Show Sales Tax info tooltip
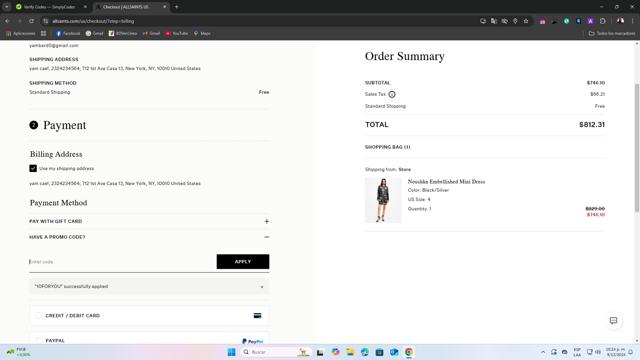This screenshot has height=360, width=640. 392,94
